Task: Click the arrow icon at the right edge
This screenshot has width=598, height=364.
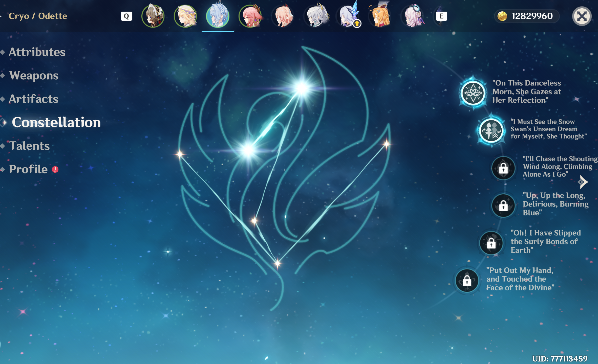Action: [x=583, y=182]
